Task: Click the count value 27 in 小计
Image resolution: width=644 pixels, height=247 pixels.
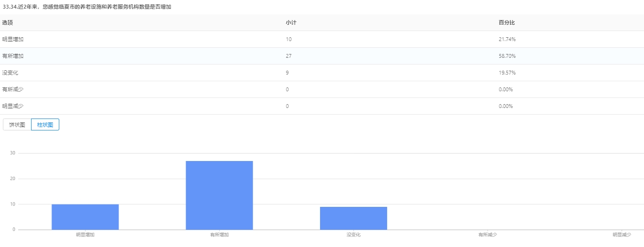Action: [x=289, y=56]
